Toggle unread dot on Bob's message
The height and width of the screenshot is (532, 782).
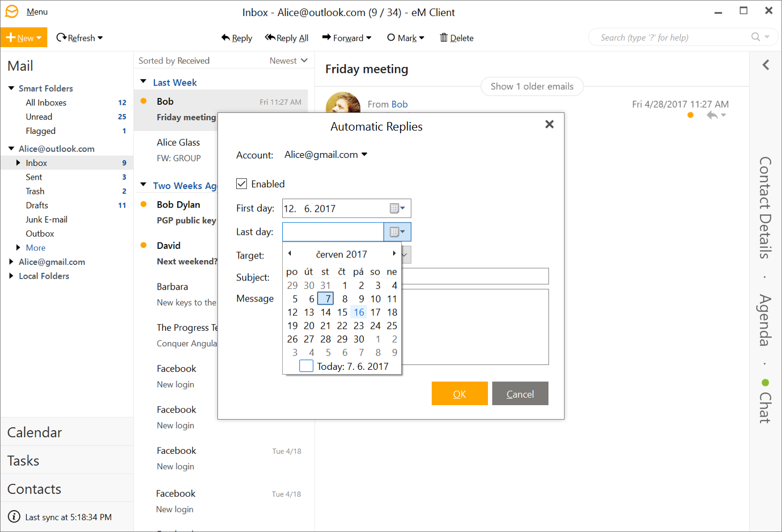point(144,101)
